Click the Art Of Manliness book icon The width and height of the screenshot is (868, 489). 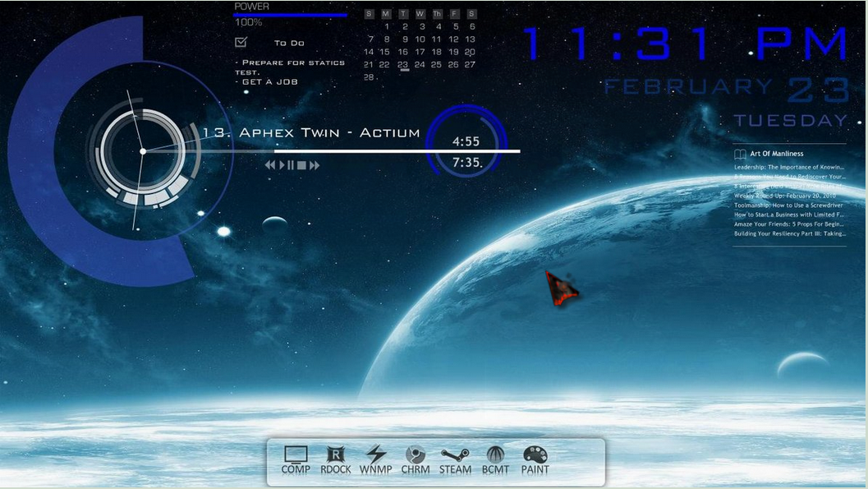coord(740,154)
